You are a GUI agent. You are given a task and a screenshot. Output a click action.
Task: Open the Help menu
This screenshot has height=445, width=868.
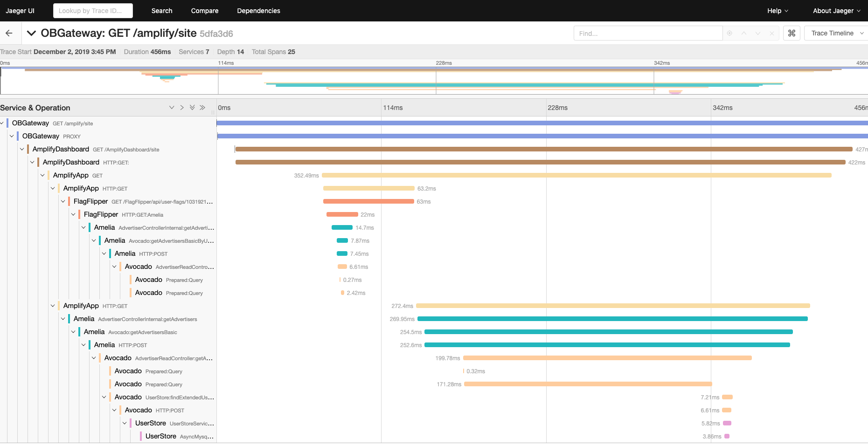pyautogui.click(x=778, y=11)
